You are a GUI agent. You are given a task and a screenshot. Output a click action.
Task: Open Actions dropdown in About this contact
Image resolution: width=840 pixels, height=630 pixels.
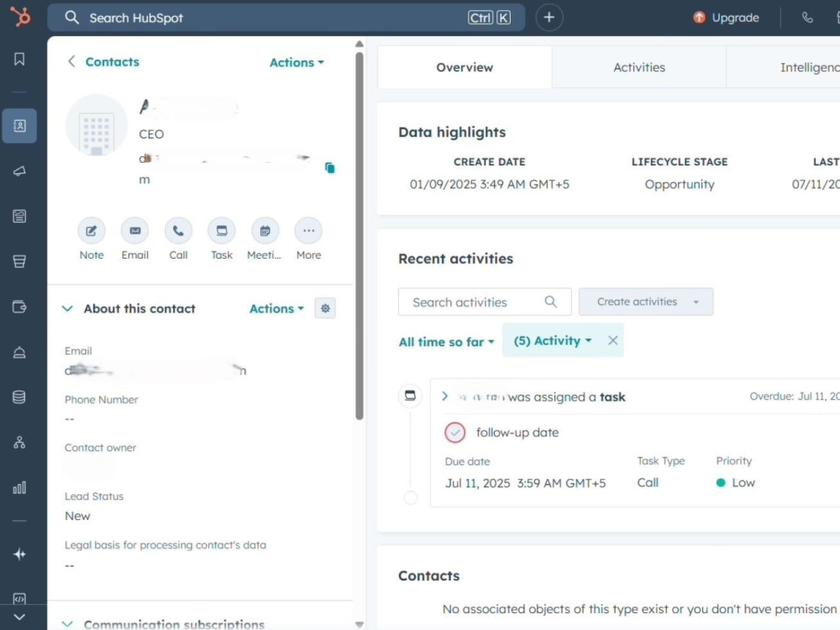tap(276, 308)
